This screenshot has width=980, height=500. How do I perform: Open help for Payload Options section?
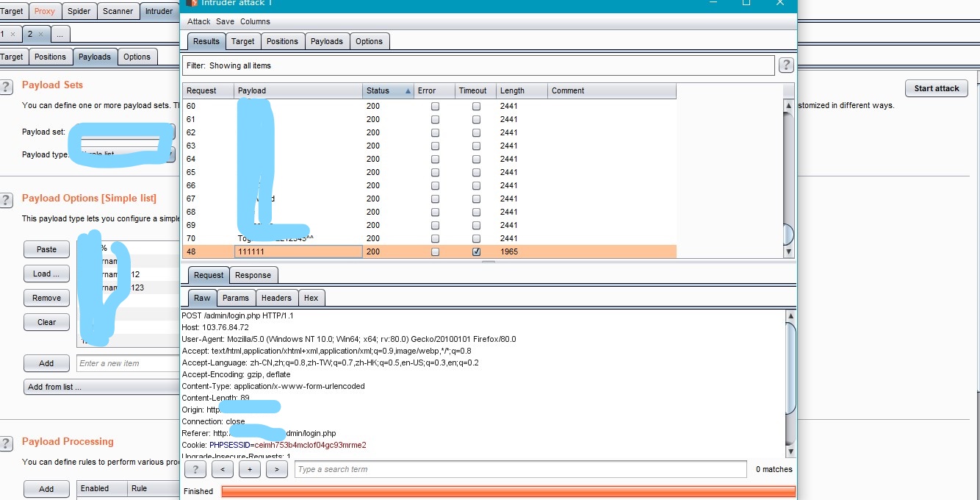[6, 200]
